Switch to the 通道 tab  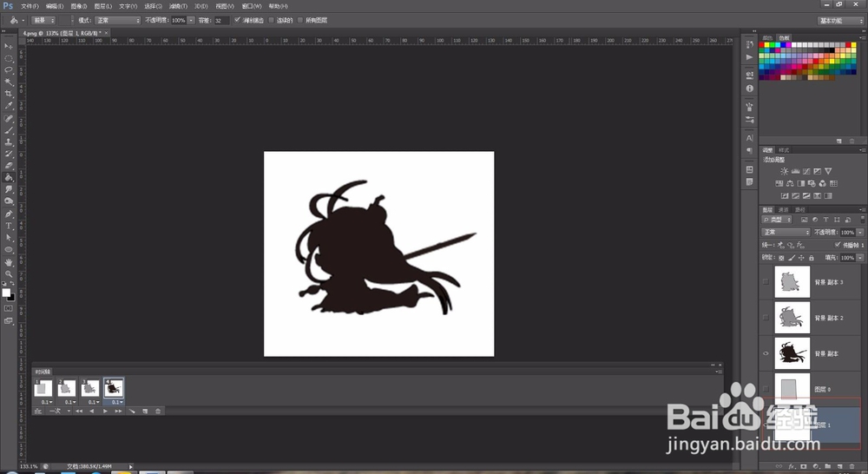tap(783, 210)
